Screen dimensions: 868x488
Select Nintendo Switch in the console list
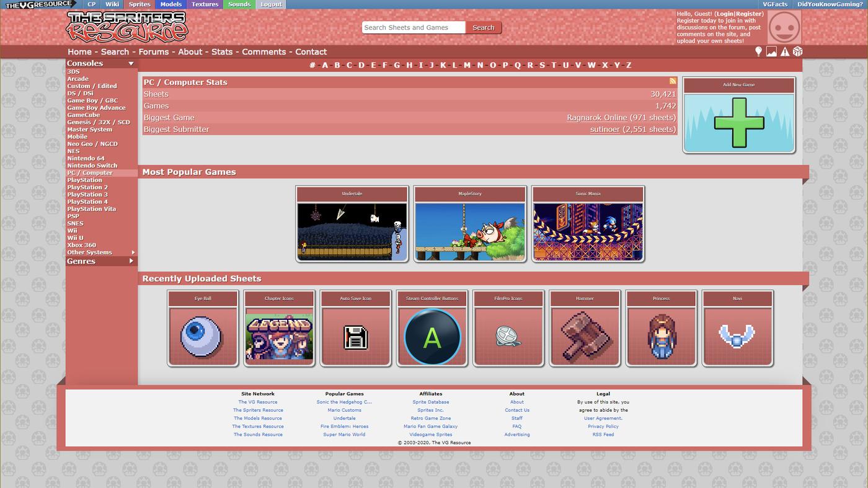click(x=92, y=166)
